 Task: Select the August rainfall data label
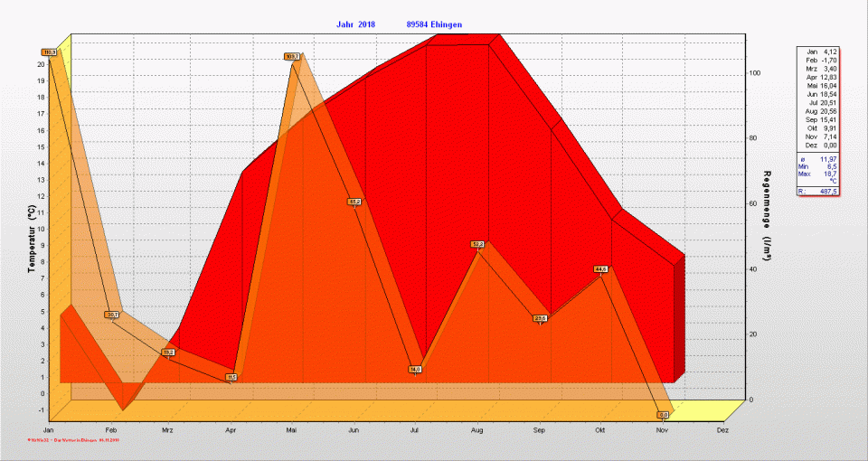[x=478, y=244]
